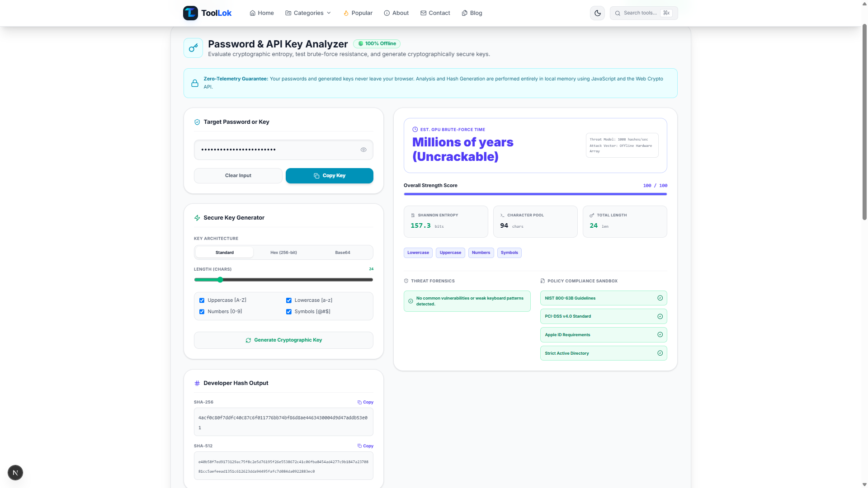Click Copy Key button
The image size is (868, 488).
coord(330,176)
